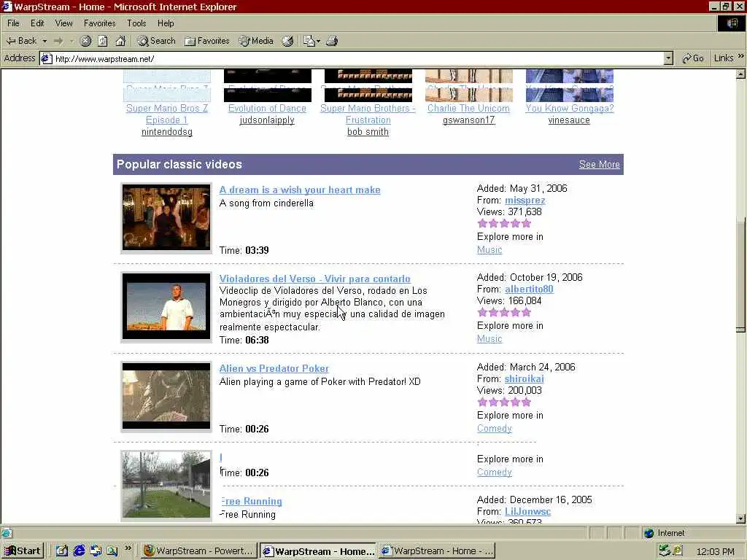747x560 pixels.
Task: Click the Alien vs Predator Poker thumbnail
Action: tap(166, 396)
